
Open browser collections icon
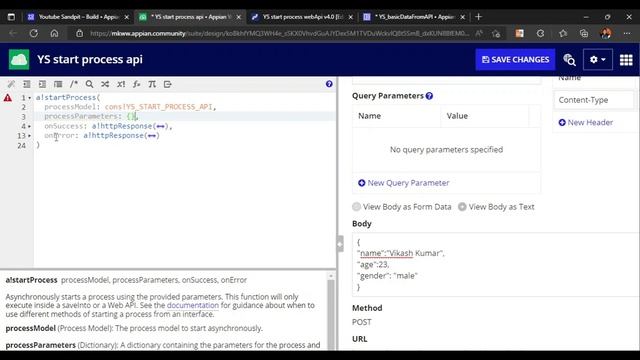click(584, 33)
